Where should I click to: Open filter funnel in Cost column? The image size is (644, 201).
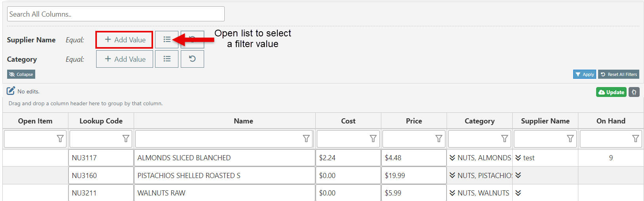[373, 138]
